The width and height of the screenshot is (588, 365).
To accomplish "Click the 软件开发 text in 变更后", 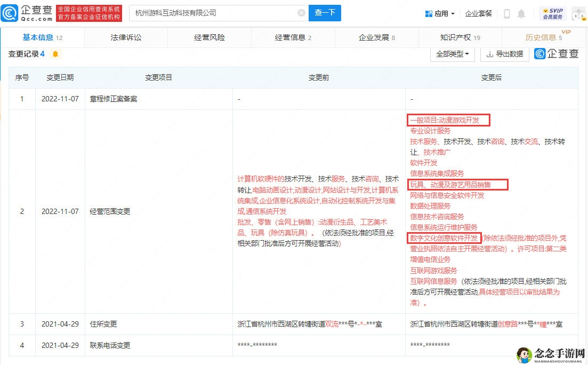I will pos(423,163).
